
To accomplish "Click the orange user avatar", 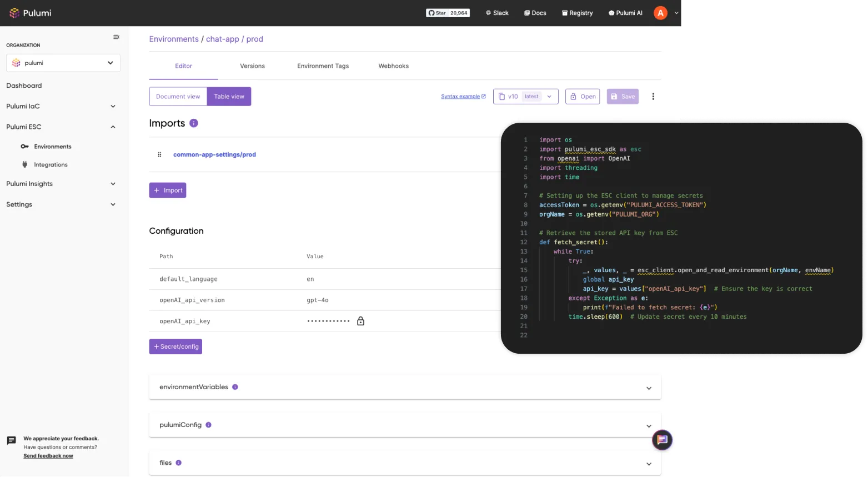I will pyautogui.click(x=660, y=13).
